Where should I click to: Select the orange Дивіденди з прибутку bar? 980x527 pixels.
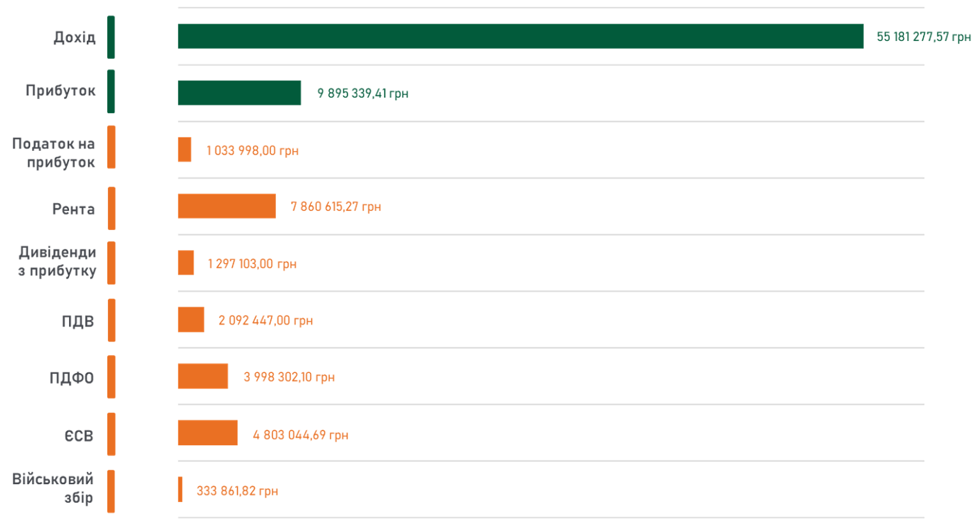point(186,263)
